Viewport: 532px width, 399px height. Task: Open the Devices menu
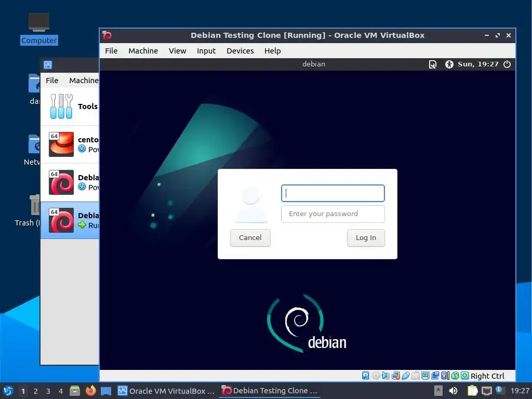click(240, 51)
